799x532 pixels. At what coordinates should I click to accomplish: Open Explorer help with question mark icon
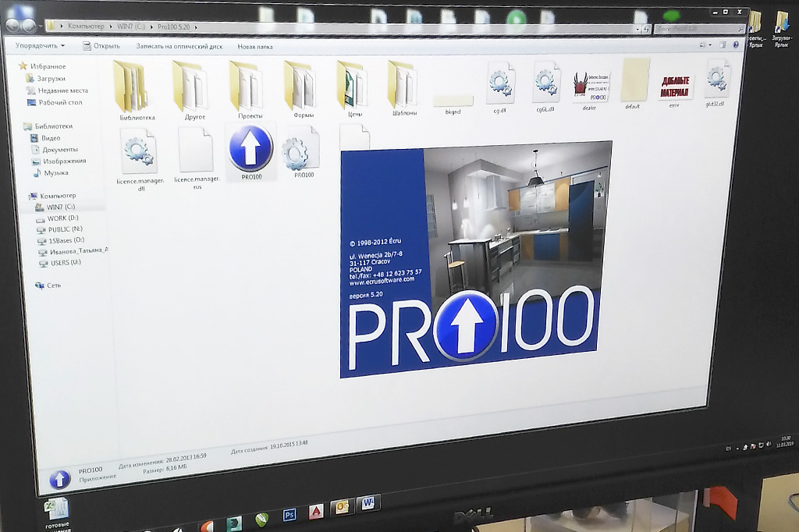point(735,44)
